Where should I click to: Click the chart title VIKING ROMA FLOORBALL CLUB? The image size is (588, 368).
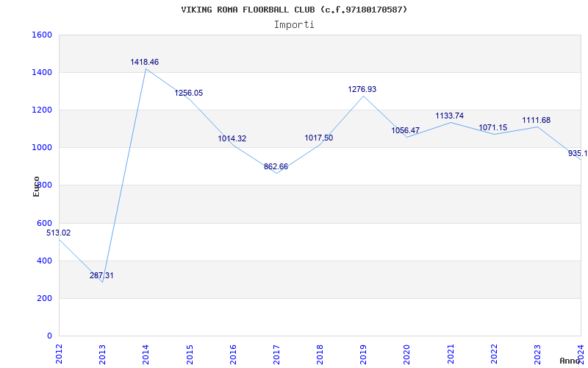[x=294, y=10]
